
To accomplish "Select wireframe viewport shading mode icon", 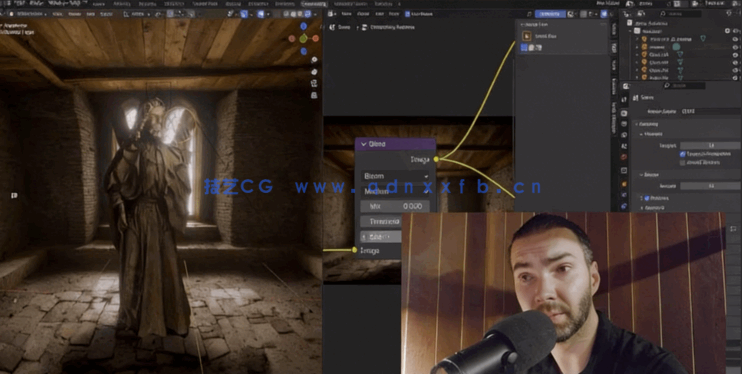I will [x=287, y=14].
